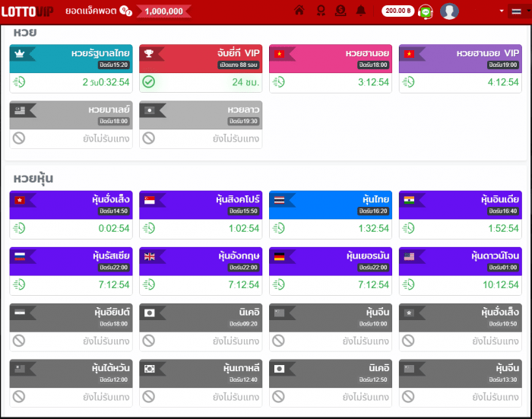Open notifications bell

pos(361,11)
